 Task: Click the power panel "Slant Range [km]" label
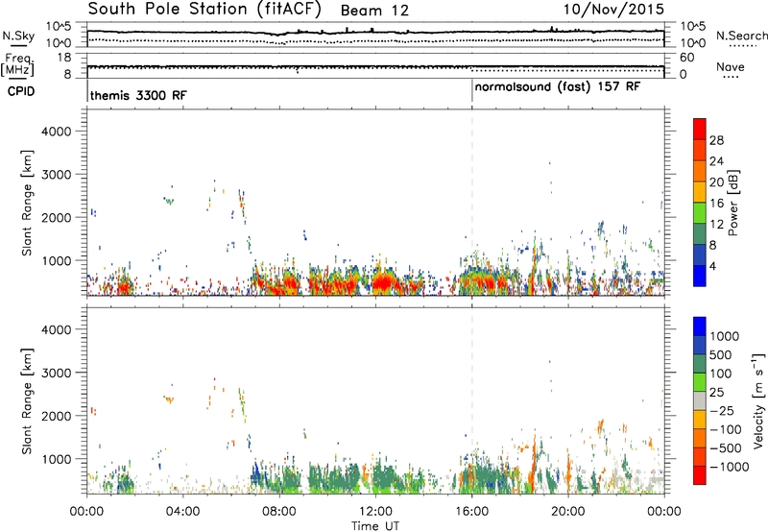27,203
